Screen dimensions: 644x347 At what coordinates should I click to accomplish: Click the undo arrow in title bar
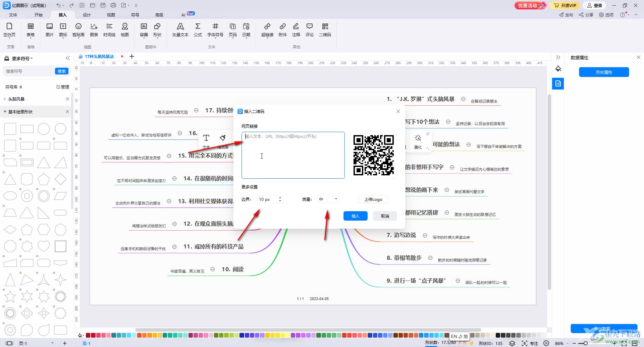pyautogui.click(x=58, y=5)
